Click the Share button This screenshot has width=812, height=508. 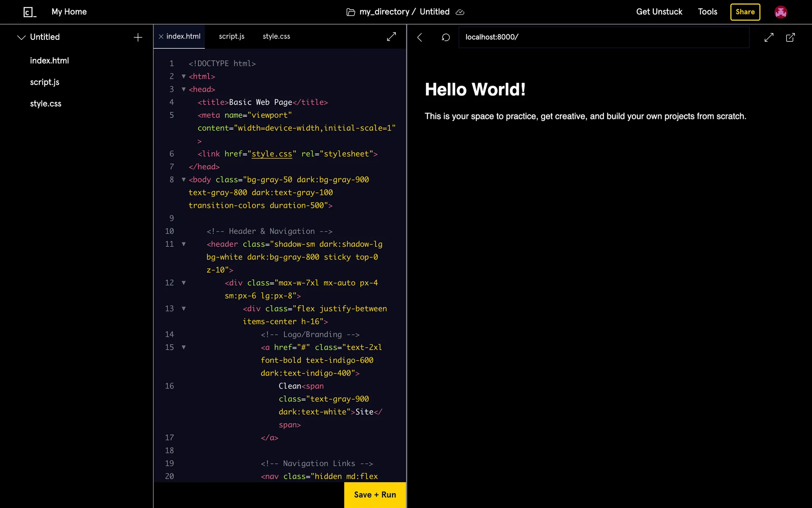click(745, 12)
